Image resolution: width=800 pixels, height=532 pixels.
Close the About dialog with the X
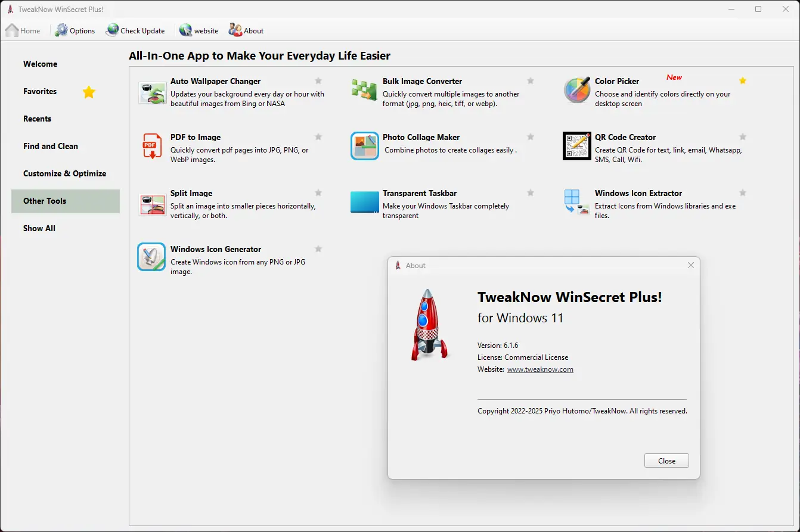(691, 265)
